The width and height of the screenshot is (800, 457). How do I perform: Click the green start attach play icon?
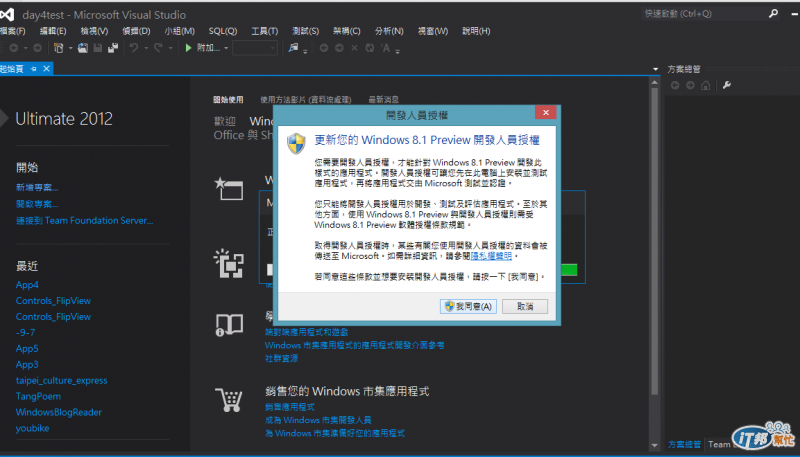click(x=188, y=48)
